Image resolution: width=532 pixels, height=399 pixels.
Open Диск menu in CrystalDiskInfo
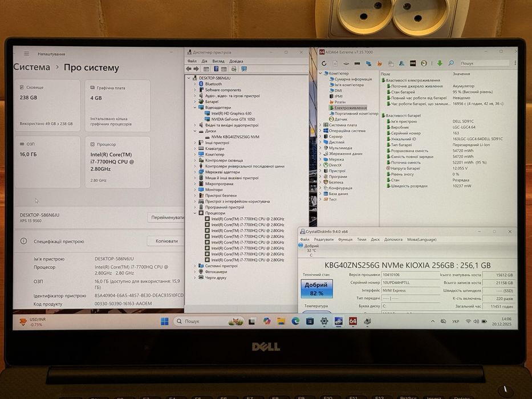375,239
